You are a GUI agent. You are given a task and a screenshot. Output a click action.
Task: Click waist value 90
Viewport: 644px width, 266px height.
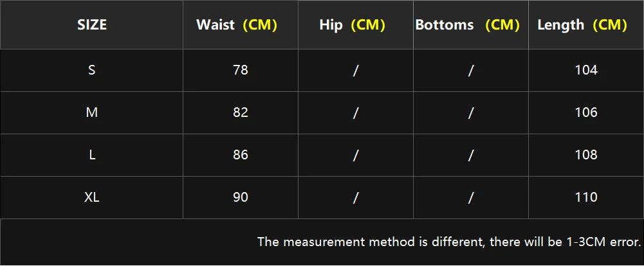click(x=240, y=197)
